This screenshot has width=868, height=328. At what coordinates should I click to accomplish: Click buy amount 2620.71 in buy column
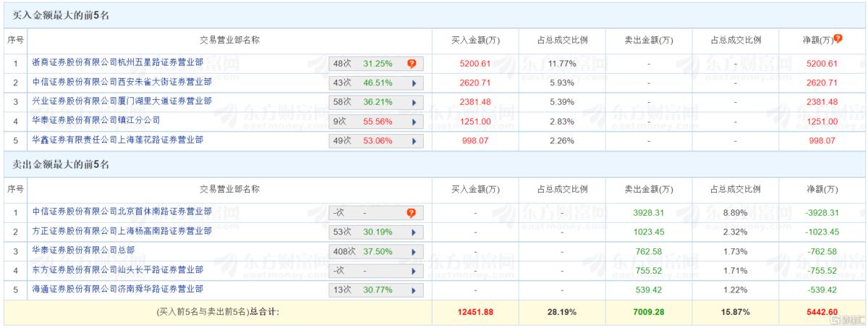[x=475, y=83]
